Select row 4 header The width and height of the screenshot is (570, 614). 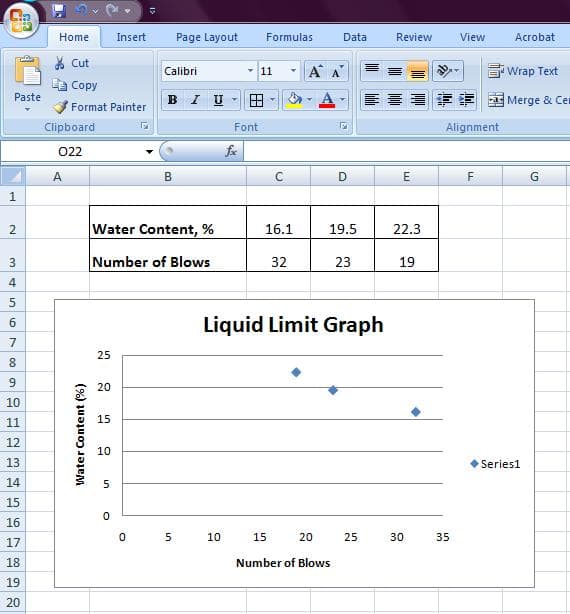pyautogui.click(x=13, y=282)
